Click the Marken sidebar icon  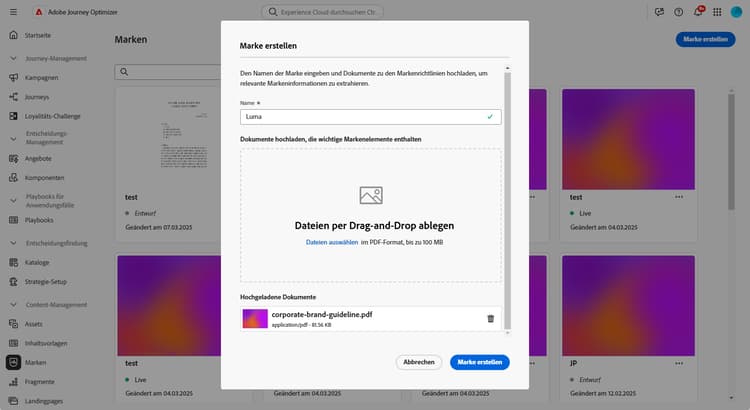[x=13, y=363]
